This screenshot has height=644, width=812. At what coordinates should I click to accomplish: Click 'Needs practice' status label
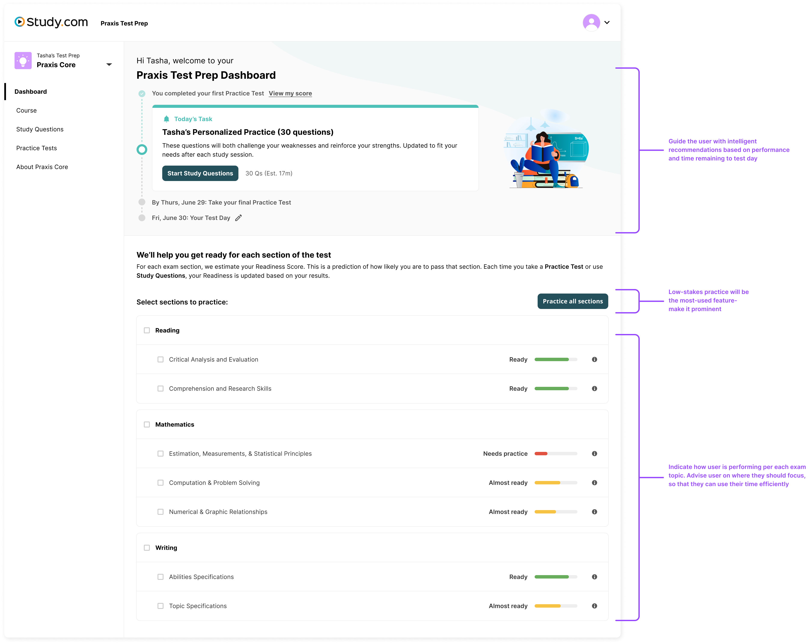[x=505, y=453]
